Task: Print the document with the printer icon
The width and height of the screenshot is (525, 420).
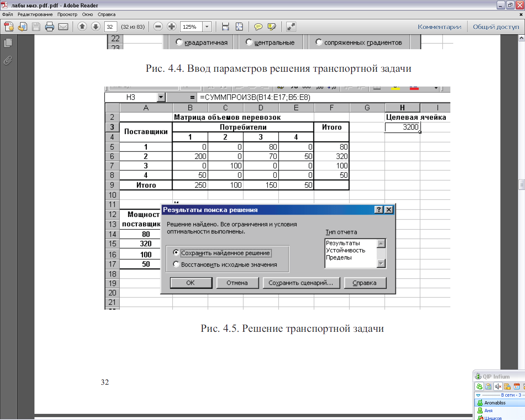Action: coord(50,27)
